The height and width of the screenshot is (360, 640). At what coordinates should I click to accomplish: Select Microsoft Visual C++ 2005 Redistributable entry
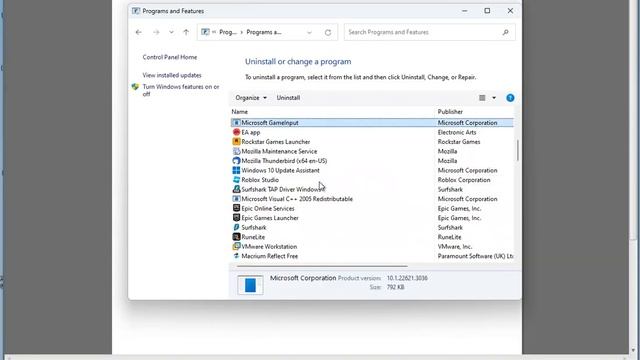click(x=297, y=199)
